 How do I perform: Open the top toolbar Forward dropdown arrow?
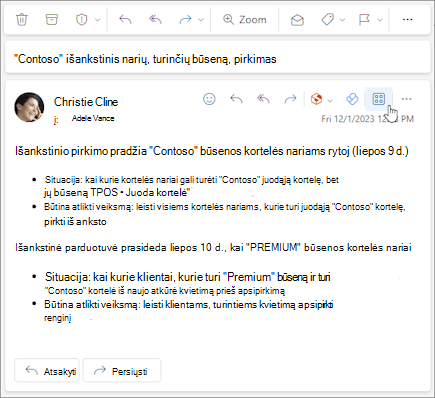tap(201, 20)
